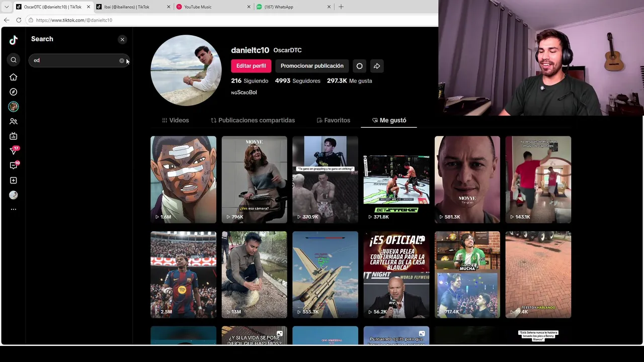The height and width of the screenshot is (362, 644).
Task: Open the grappling video with 370.9K views
Action: click(x=325, y=179)
